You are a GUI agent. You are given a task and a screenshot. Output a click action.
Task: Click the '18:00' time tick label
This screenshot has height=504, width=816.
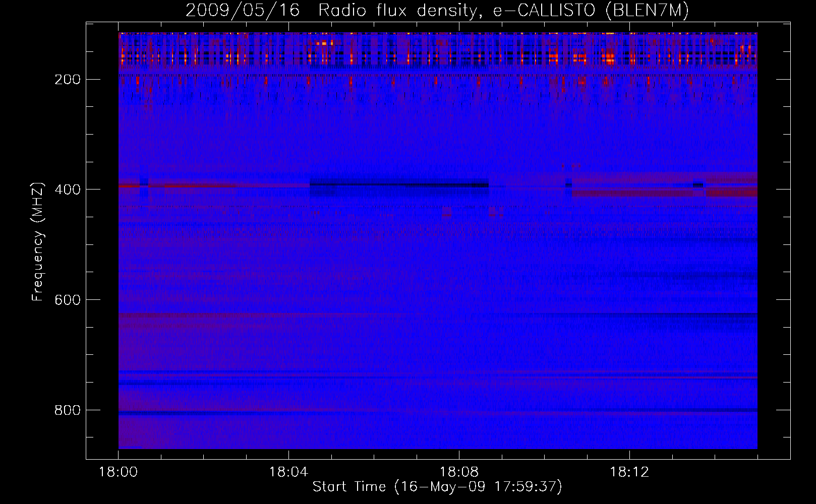pos(118,472)
